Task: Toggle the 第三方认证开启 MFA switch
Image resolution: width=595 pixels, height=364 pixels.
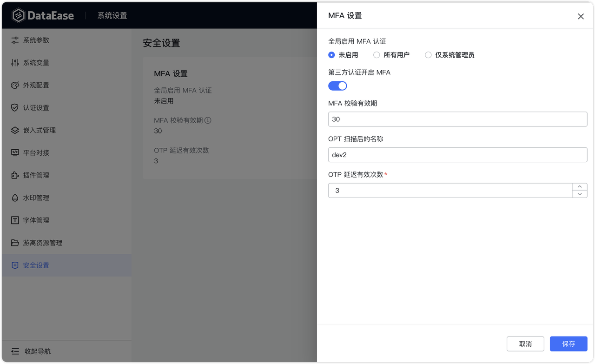Action: [337, 86]
